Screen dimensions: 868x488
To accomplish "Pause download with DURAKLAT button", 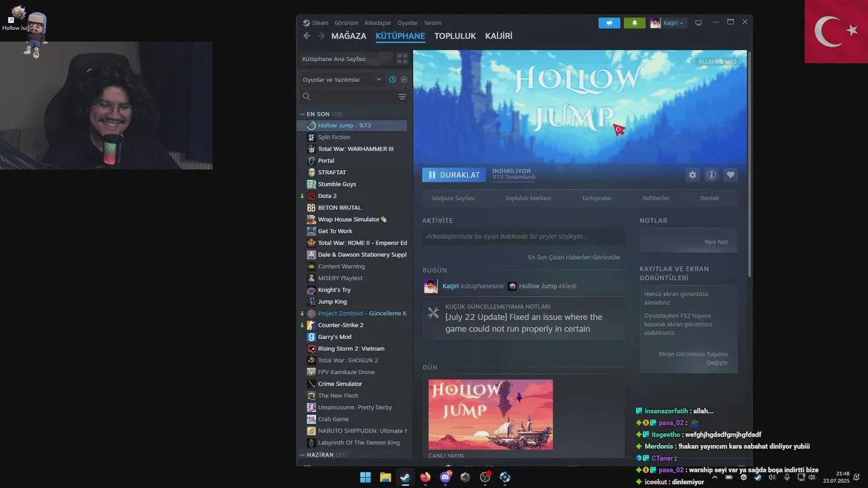I will [x=454, y=175].
